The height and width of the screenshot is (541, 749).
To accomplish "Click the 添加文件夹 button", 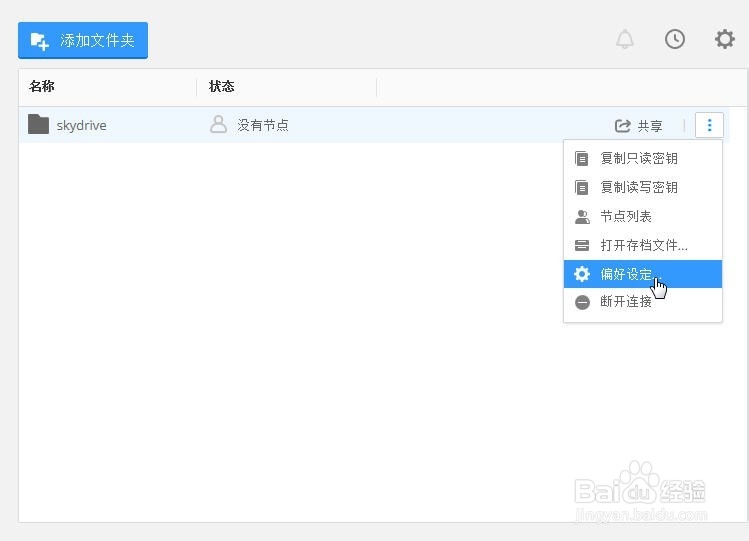I will 83,41.
